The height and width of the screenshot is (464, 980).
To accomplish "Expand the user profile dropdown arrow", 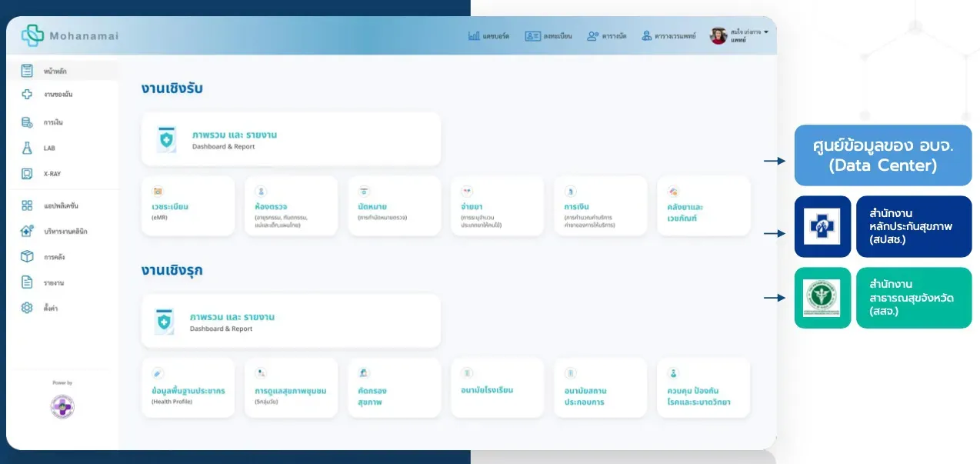I will pos(766,32).
